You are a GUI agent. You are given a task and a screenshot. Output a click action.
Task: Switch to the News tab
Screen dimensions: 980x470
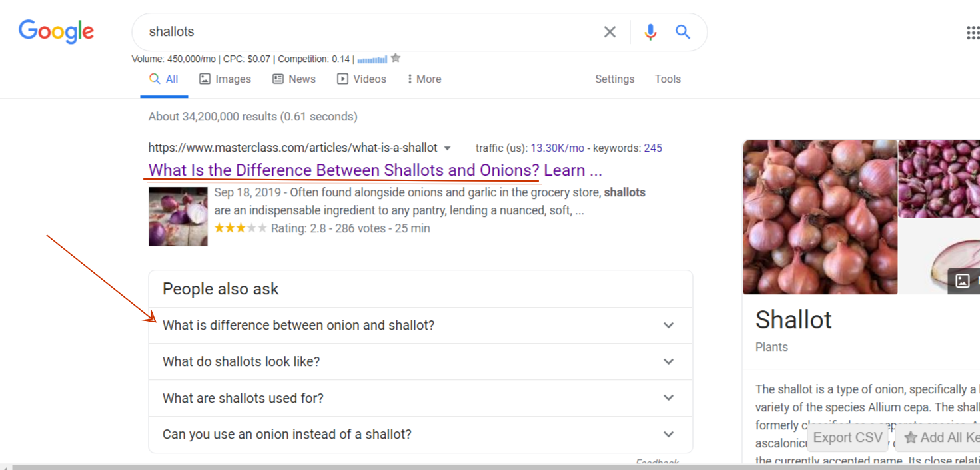[x=294, y=79]
